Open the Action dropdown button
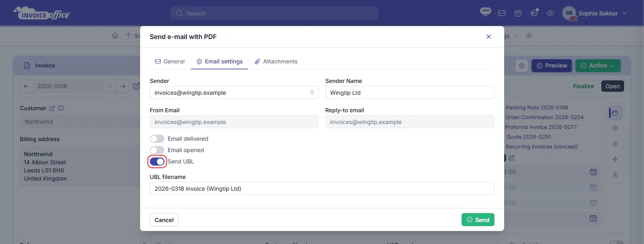Screen dimensions: 644x244 tap(598, 65)
